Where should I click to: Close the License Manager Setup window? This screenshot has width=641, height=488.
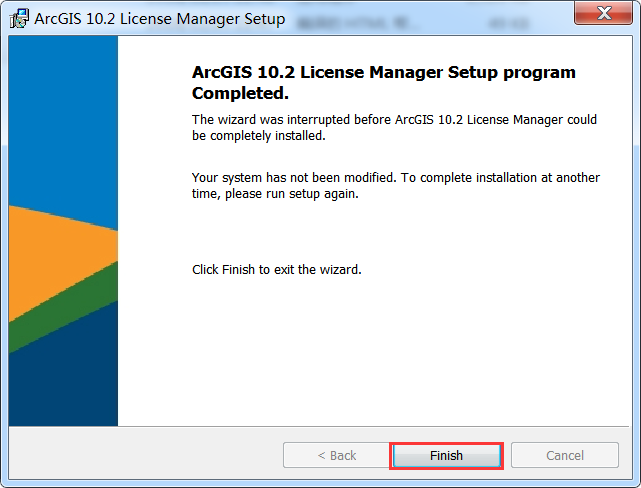(x=604, y=14)
